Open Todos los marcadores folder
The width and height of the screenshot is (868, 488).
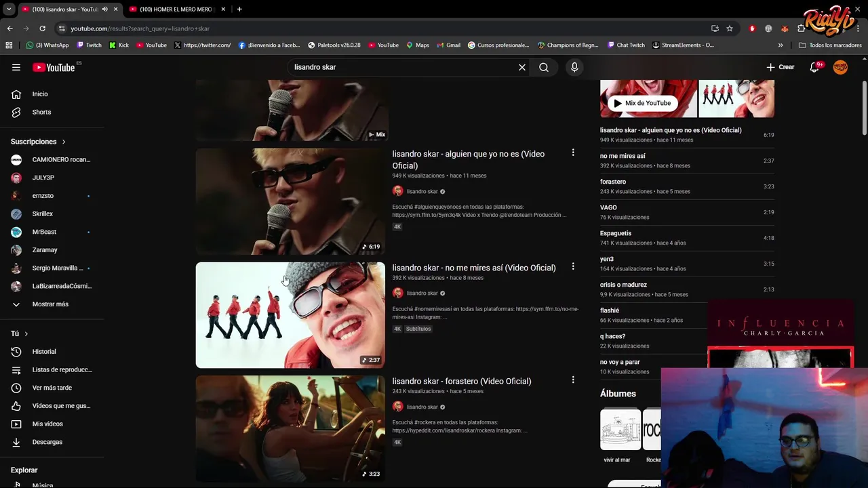[x=830, y=45]
